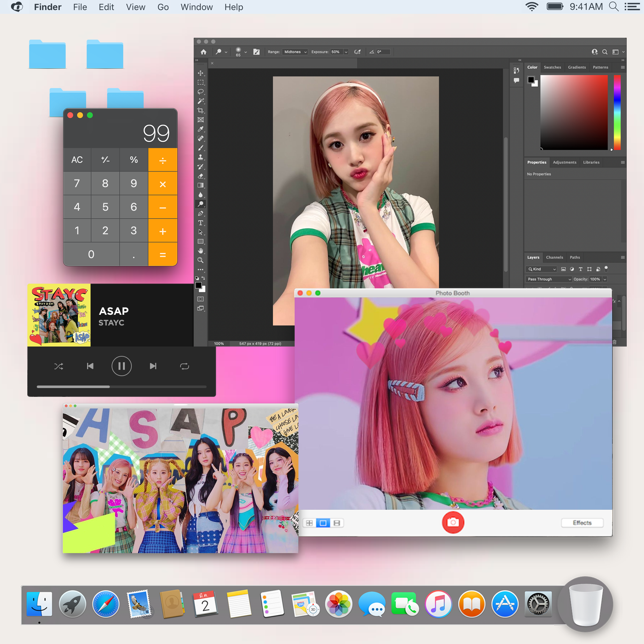Select the Eraser tool
Viewport: 644px width, 644px height.
[x=200, y=176]
